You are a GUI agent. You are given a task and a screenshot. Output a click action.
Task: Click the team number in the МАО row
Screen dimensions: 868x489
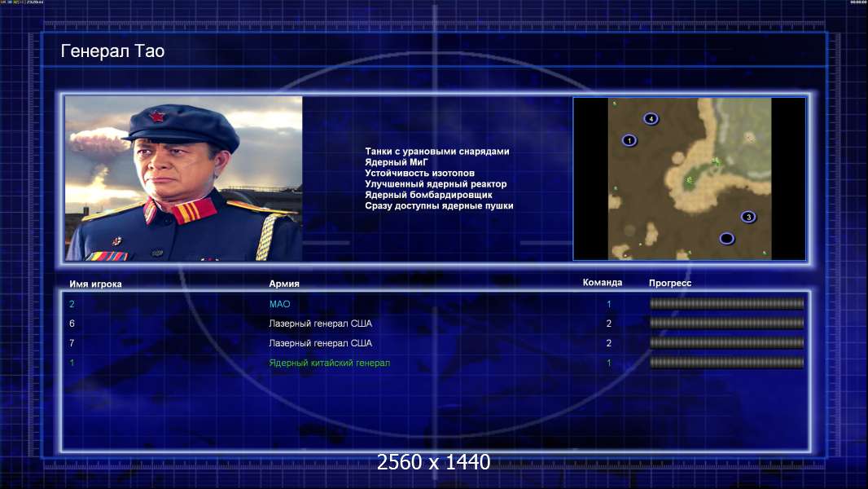(x=609, y=304)
